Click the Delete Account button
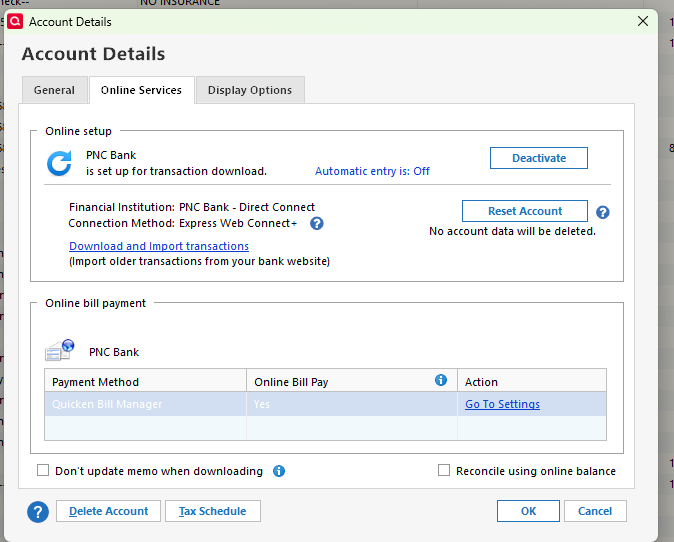 tap(108, 511)
